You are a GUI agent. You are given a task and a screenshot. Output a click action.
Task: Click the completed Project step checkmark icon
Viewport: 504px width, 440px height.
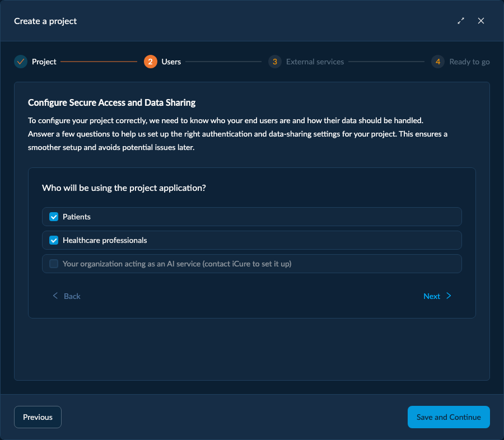[x=21, y=62]
